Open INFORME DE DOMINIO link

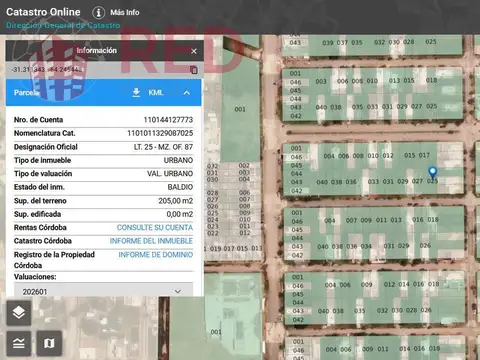(x=156, y=255)
